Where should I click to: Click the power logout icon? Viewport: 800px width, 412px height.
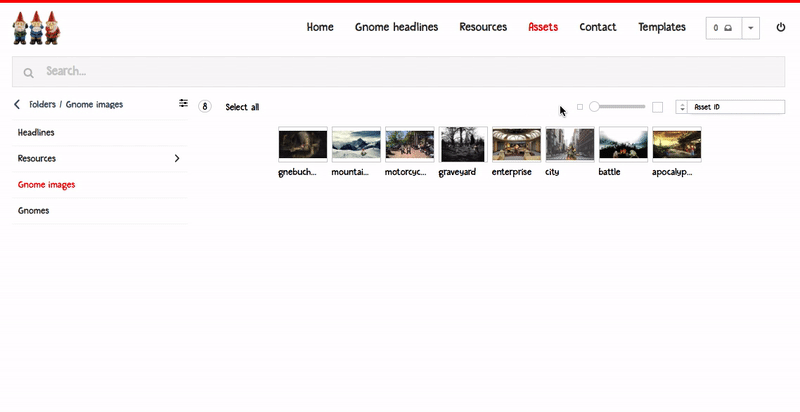781,28
